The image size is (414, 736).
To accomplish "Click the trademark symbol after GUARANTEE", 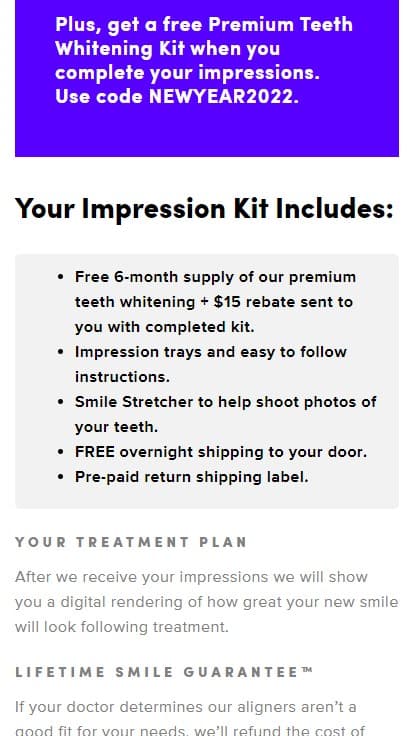I will (x=307, y=670).
